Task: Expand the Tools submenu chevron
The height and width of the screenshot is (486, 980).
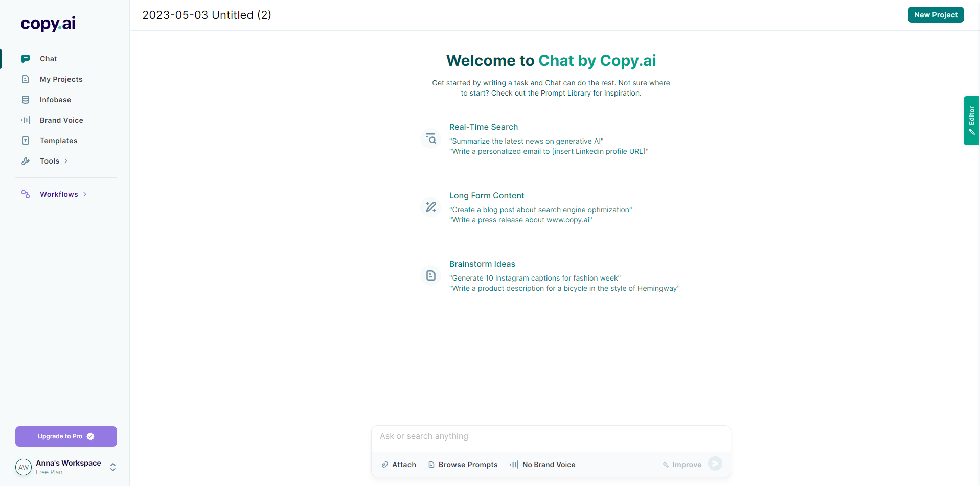Action: 66,161
